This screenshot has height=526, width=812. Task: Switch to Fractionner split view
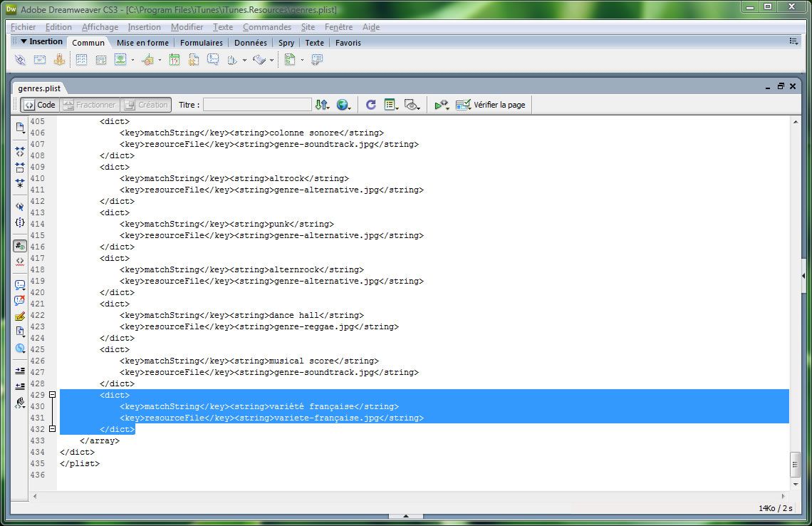[90, 105]
